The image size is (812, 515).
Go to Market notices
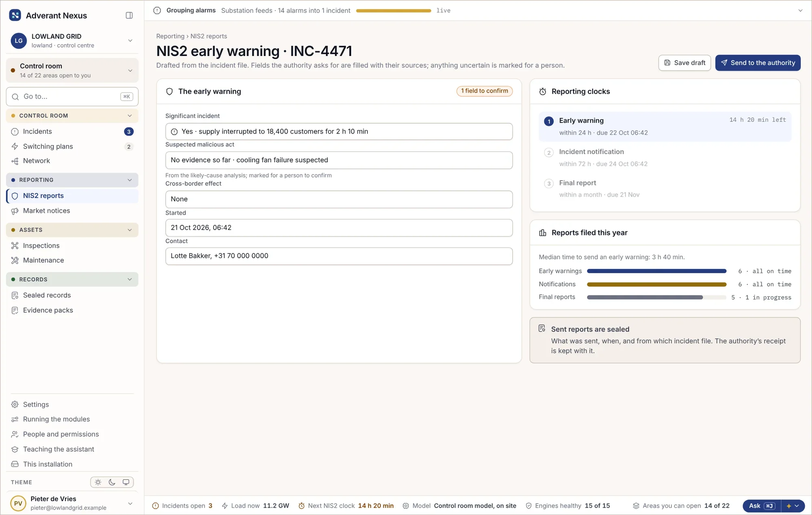pyautogui.click(x=72, y=211)
